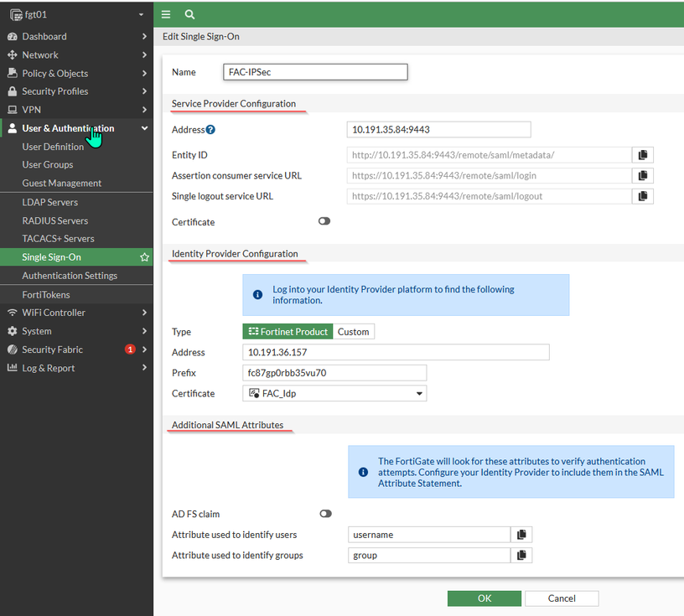Open the Address field help tooltip
This screenshot has width=684, height=616.
[210, 129]
